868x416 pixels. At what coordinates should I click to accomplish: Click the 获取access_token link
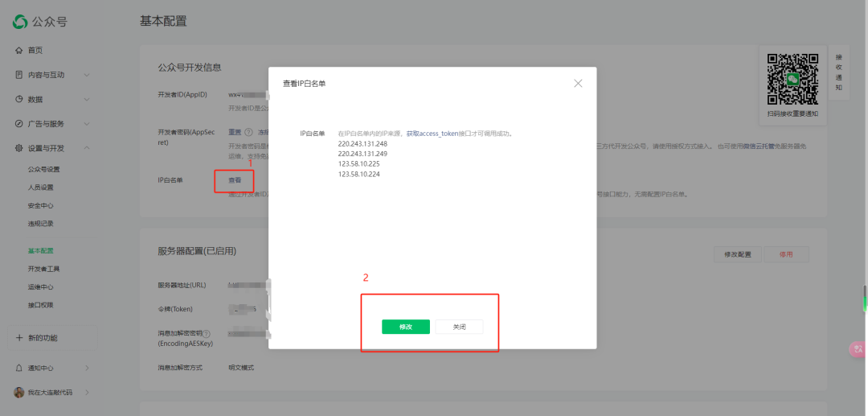pos(432,134)
